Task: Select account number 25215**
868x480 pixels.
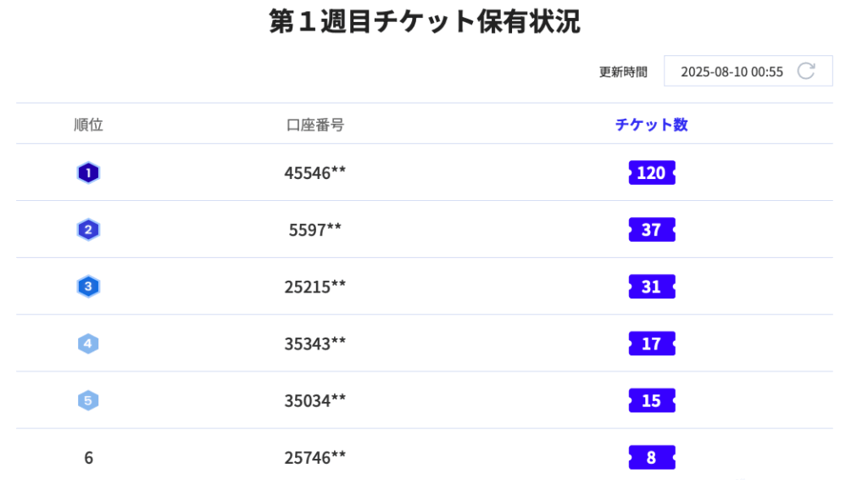Action: tap(315, 287)
